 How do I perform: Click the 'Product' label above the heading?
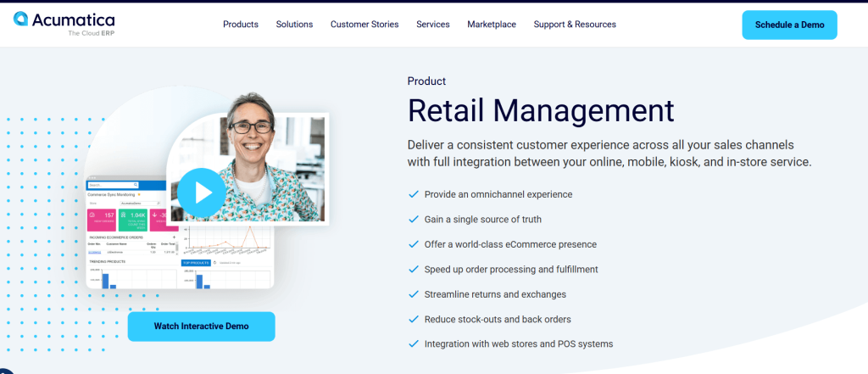tap(427, 81)
